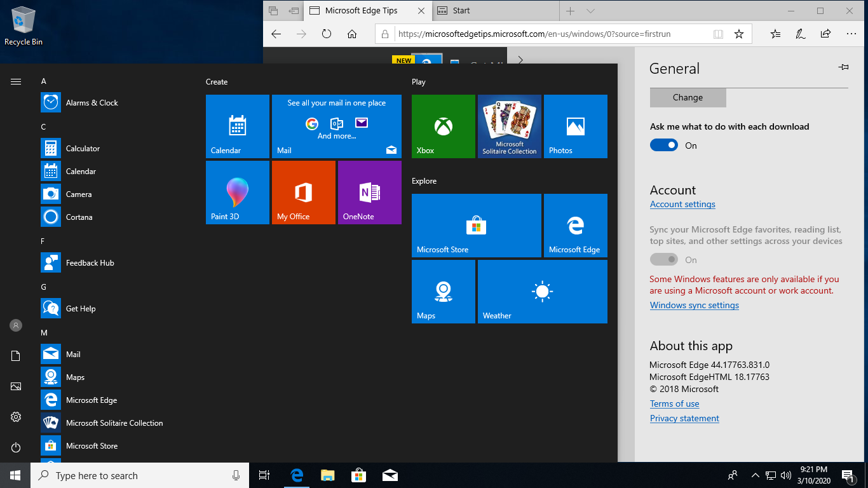Toggle the sync Microsoft Edge favorites switch
The width and height of the screenshot is (868, 488).
coord(663,260)
